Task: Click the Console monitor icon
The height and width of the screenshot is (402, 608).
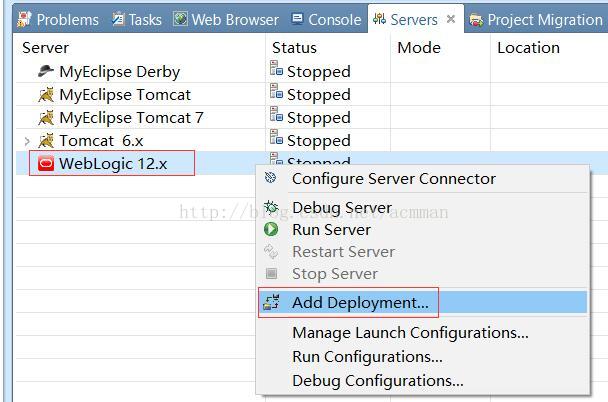Action: coord(297,19)
